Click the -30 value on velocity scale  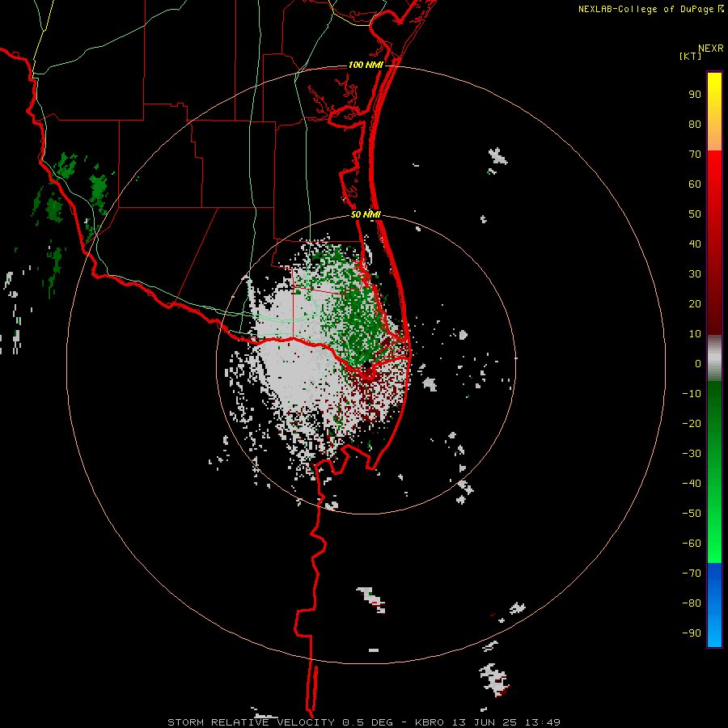(x=692, y=454)
